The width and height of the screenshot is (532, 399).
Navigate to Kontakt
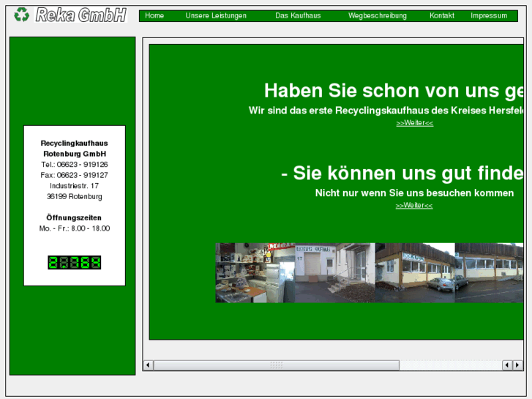pyautogui.click(x=441, y=15)
